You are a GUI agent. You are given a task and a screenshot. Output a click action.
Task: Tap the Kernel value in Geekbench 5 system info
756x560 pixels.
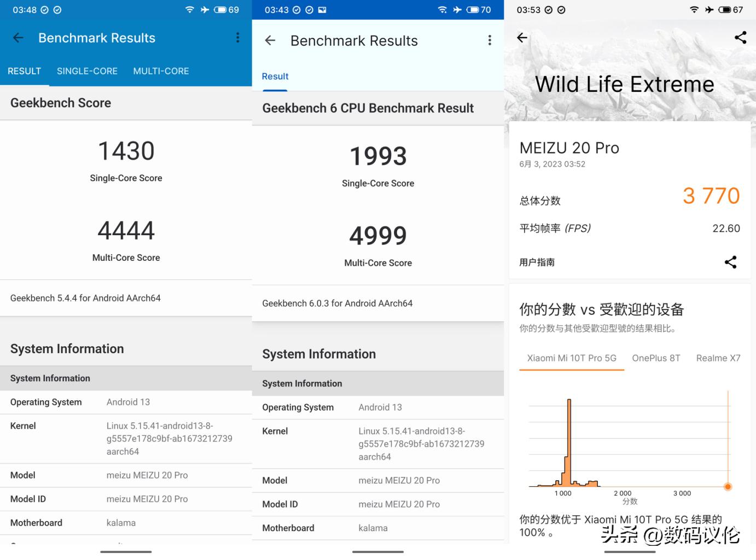tap(170, 439)
